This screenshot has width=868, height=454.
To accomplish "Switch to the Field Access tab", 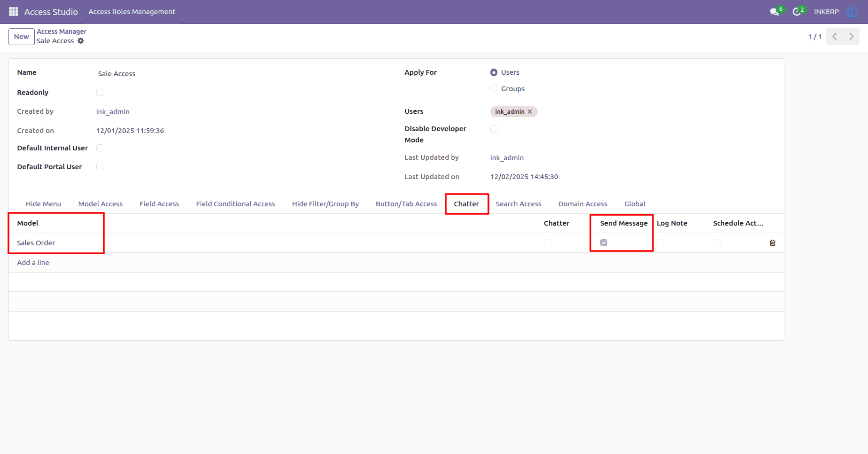I will pyautogui.click(x=159, y=204).
